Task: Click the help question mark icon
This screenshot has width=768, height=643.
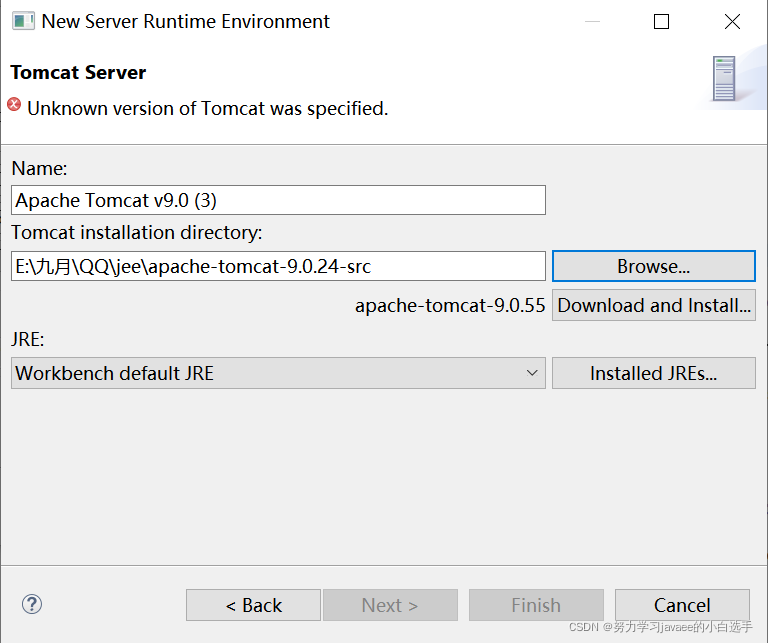Action: (32, 604)
